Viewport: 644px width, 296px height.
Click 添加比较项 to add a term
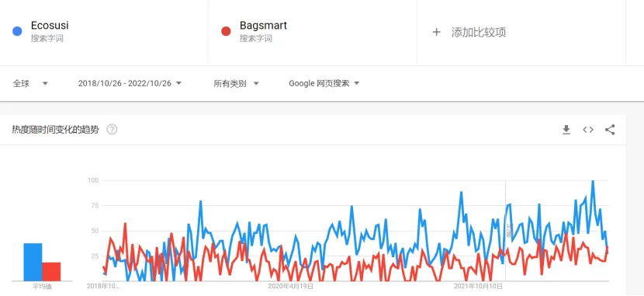click(479, 32)
